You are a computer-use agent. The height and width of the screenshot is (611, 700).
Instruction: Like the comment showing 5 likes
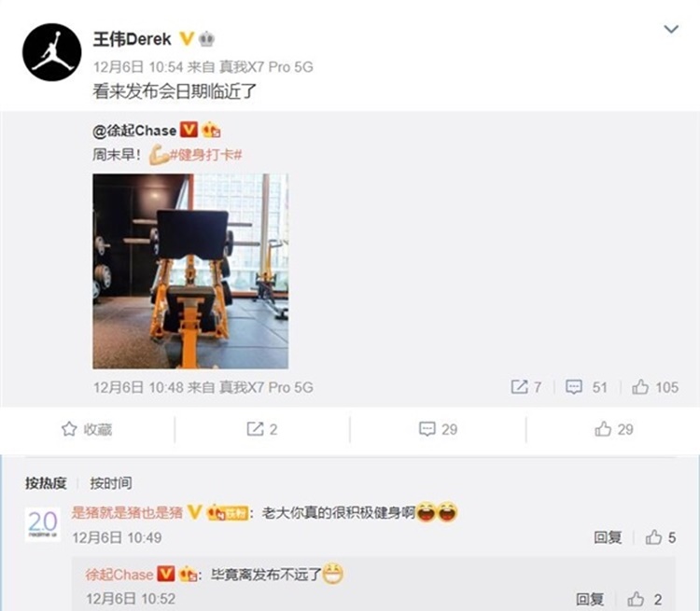(661, 537)
